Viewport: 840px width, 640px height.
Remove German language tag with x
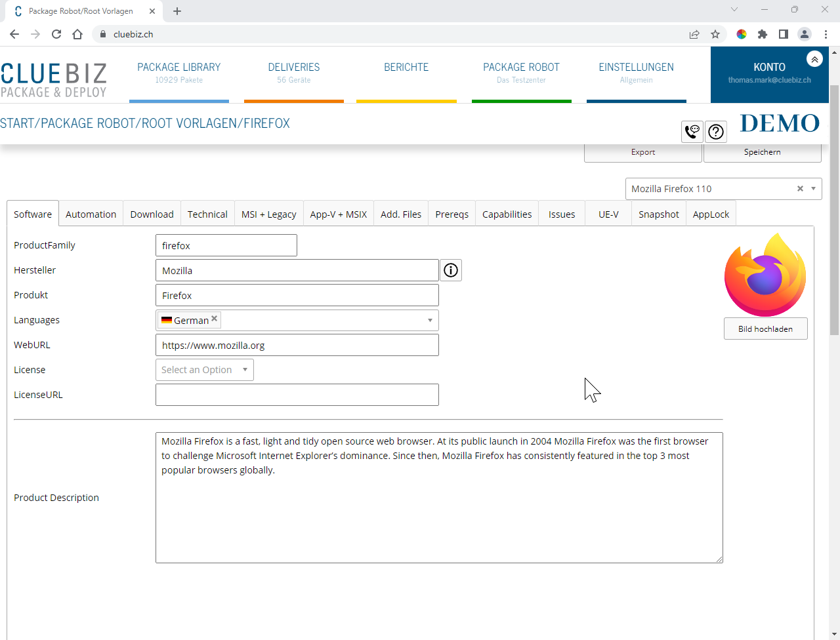(214, 319)
